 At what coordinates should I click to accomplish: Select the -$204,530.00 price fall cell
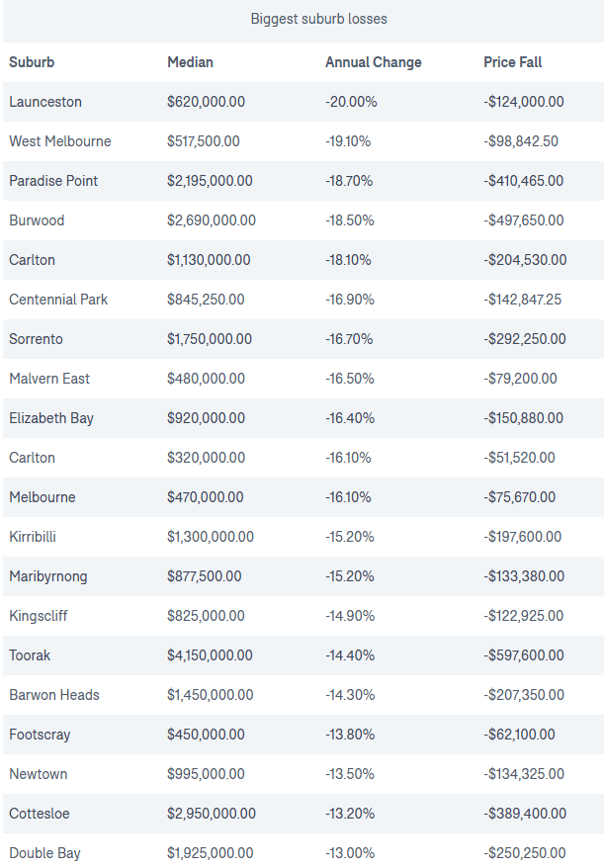click(525, 260)
